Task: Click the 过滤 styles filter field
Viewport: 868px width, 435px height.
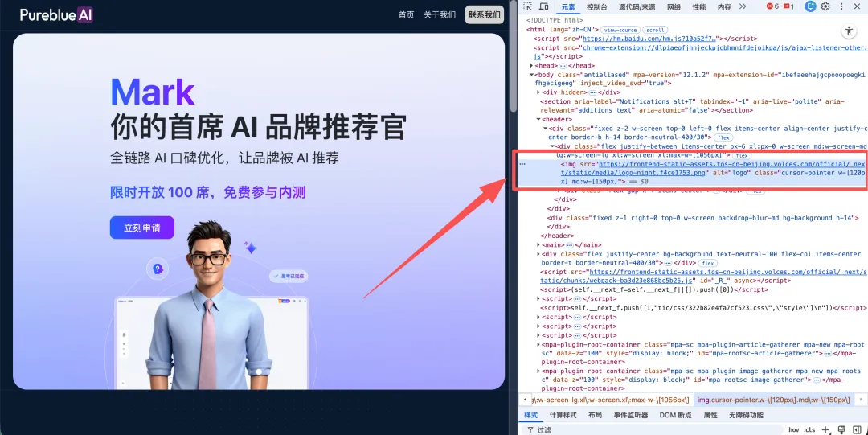Action: (x=653, y=429)
